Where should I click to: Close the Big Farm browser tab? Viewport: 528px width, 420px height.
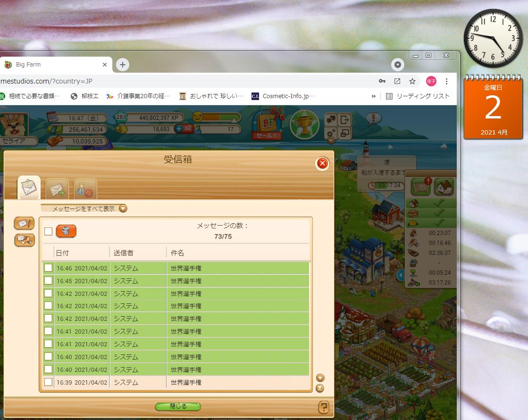(105, 65)
